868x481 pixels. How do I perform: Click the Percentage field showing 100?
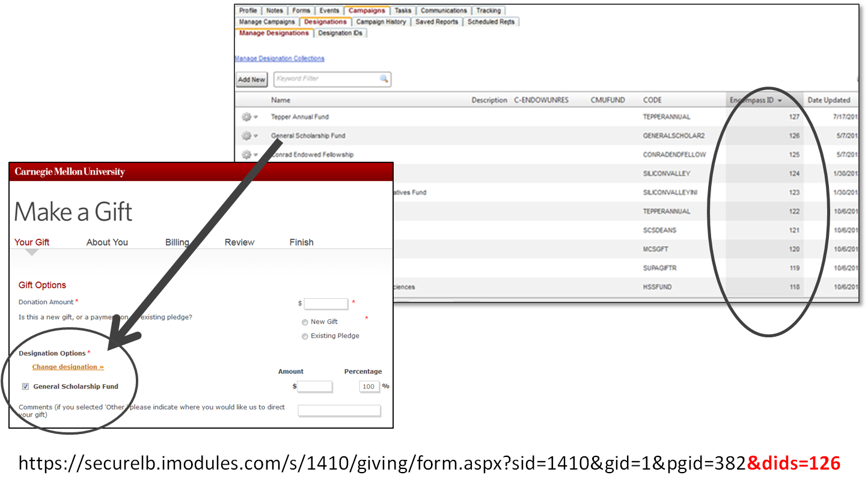tap(369, 387)
